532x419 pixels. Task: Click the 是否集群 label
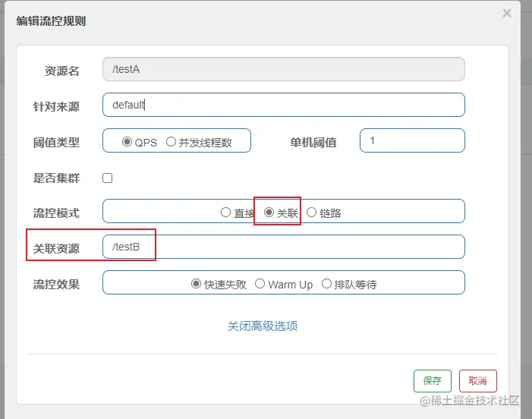pos(56,178)
